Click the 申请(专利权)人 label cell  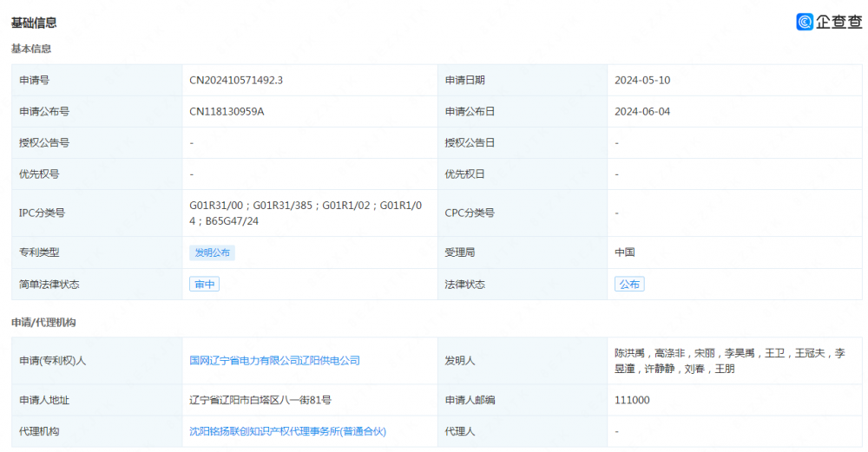pos(97,361)
